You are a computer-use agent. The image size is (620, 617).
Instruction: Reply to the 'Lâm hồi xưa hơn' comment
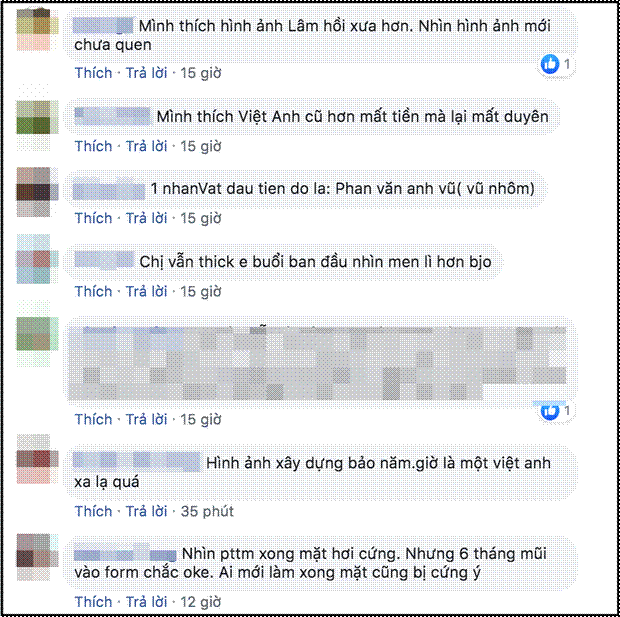tap(146, 73)
